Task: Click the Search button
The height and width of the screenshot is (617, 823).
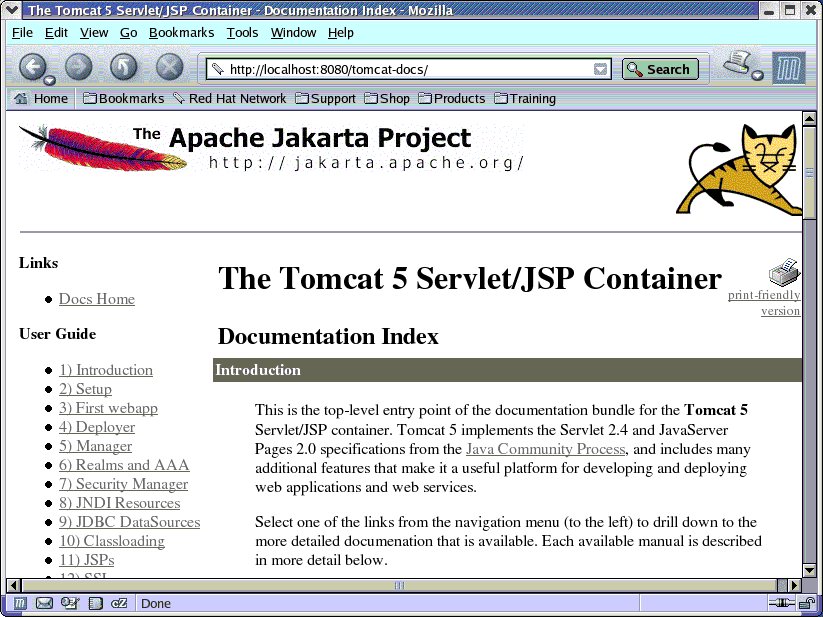Action: point(660,69)
